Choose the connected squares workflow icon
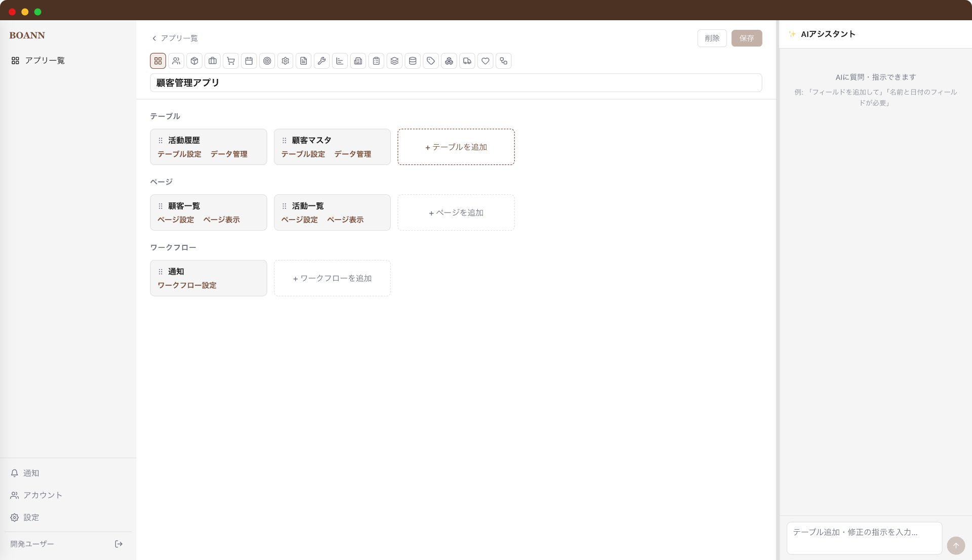972x560 pixels. (504, 61)
